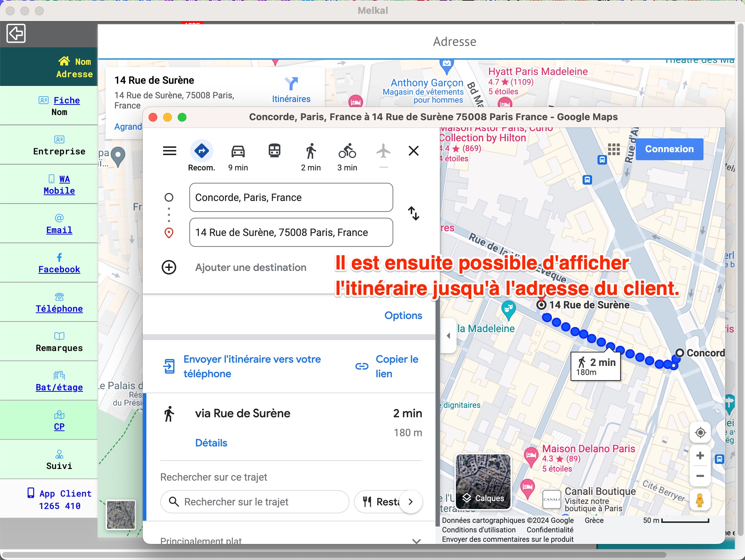Open the Bat/étage sidebar item
The width and height of the screenshot is (745, 560).
pos(59,387)
